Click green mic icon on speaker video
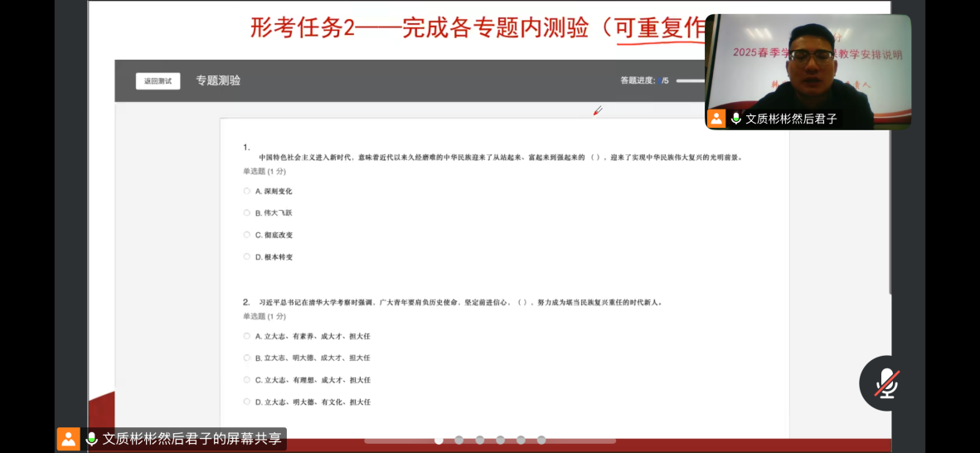The image size is (980, 453). (x=735, y=119)
